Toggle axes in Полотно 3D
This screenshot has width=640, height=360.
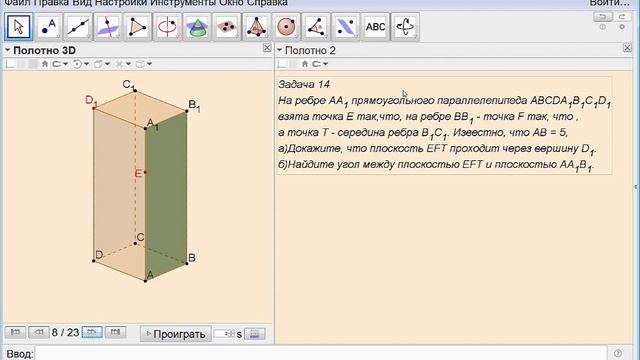(10, 64)
